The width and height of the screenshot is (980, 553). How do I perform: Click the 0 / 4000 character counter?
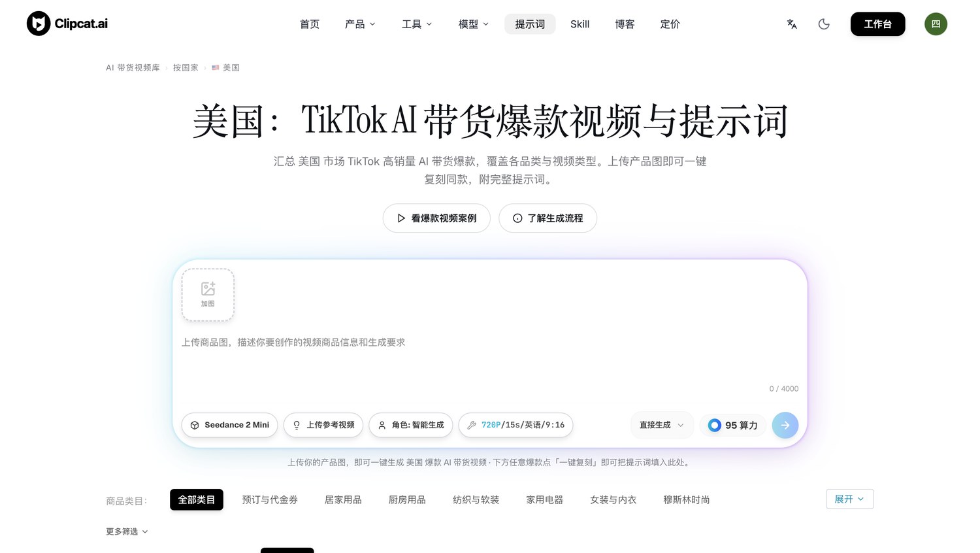pos(783,388)
